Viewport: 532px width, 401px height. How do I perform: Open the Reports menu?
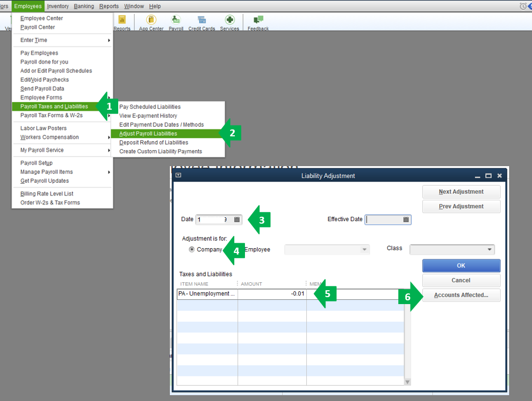[109, 6]
